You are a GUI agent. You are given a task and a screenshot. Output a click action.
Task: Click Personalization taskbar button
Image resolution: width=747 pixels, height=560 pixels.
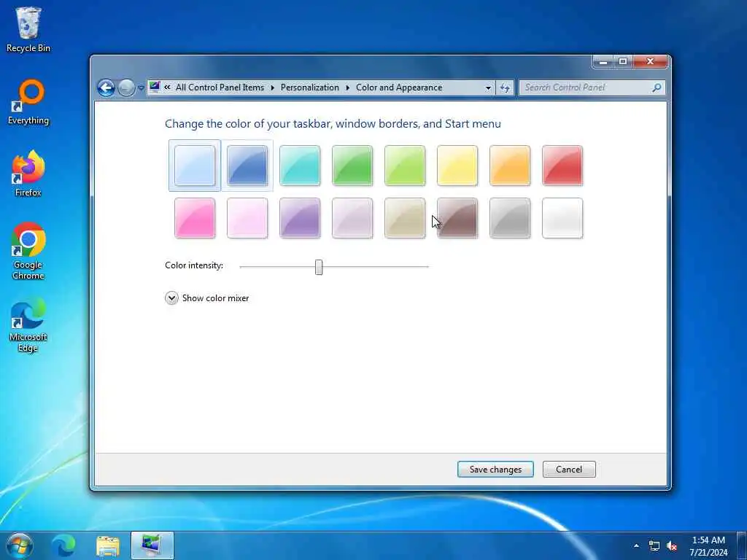pos(152,545)
